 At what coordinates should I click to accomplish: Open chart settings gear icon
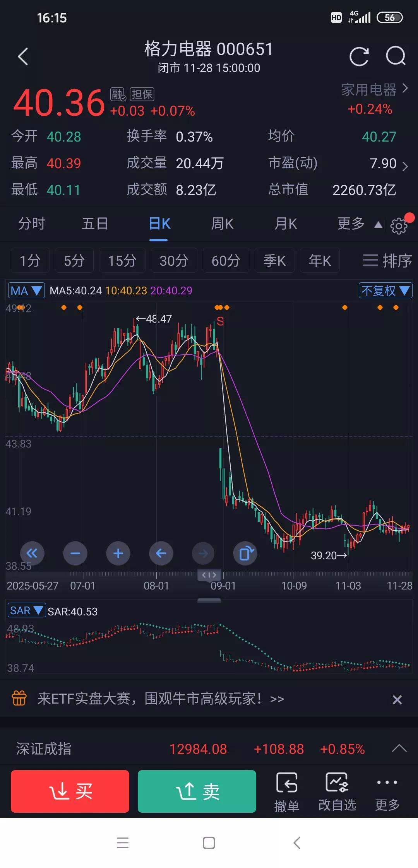[399, 226]
